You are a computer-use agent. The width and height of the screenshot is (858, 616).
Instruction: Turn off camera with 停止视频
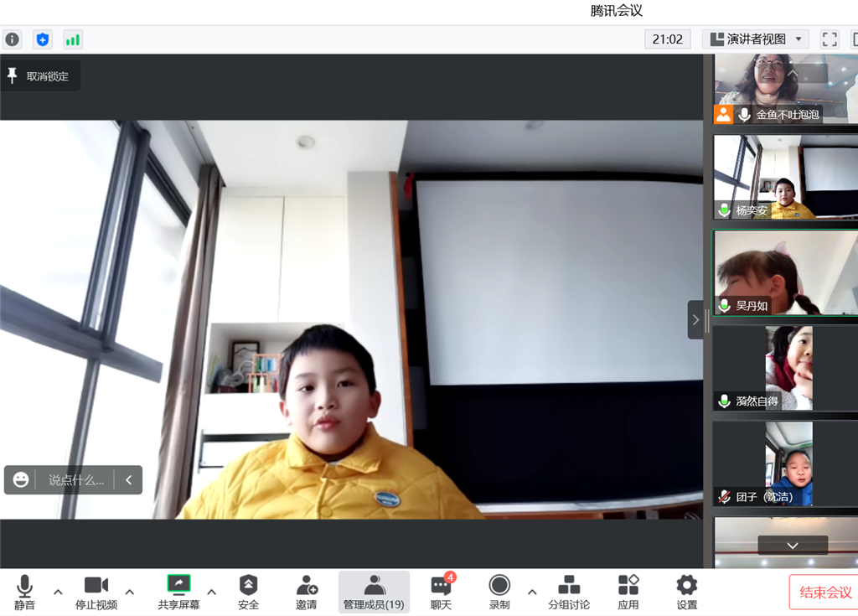(96, 592)
